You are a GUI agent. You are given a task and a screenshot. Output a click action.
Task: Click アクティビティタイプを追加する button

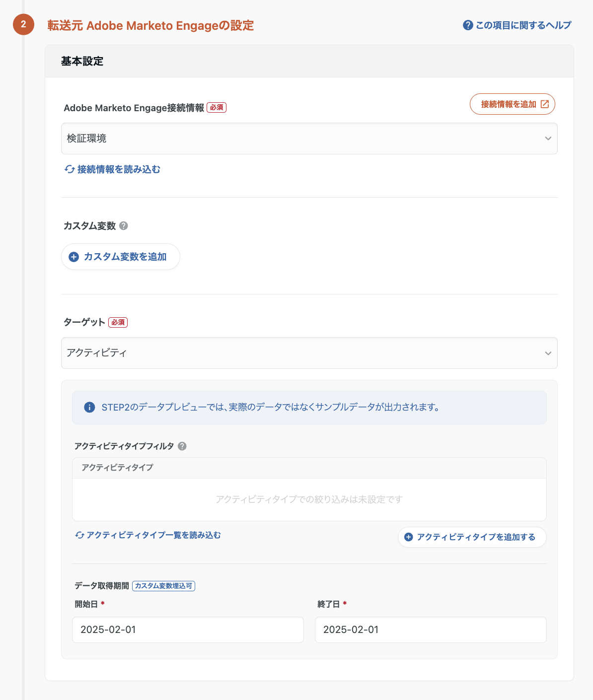[x=472, y=537]
